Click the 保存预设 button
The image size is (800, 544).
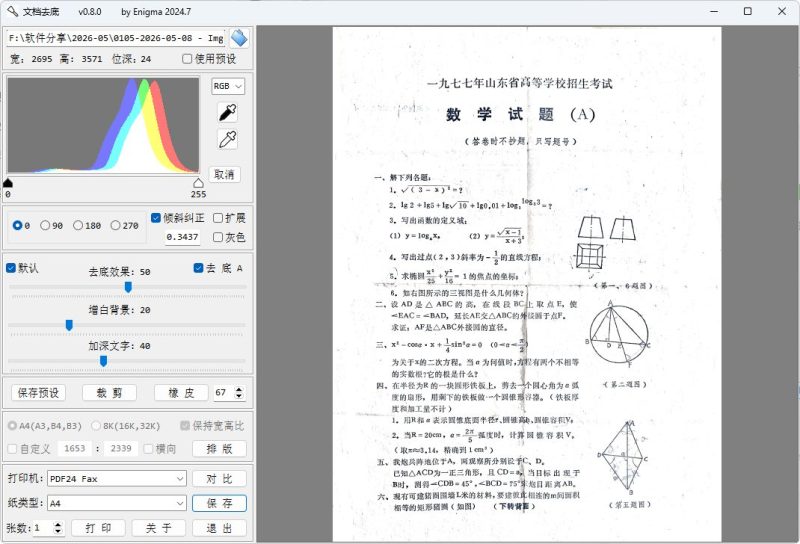pyautogui.click(x=38, y=393)
